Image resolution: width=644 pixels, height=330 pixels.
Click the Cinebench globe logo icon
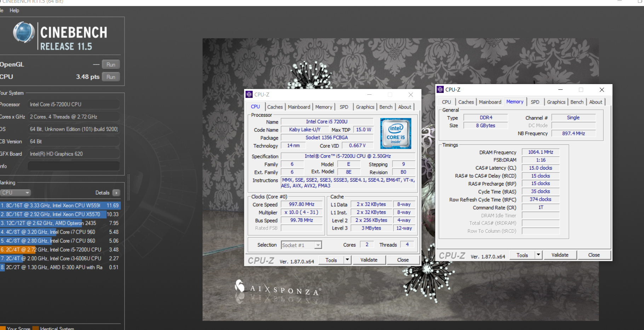coord(24,32)
